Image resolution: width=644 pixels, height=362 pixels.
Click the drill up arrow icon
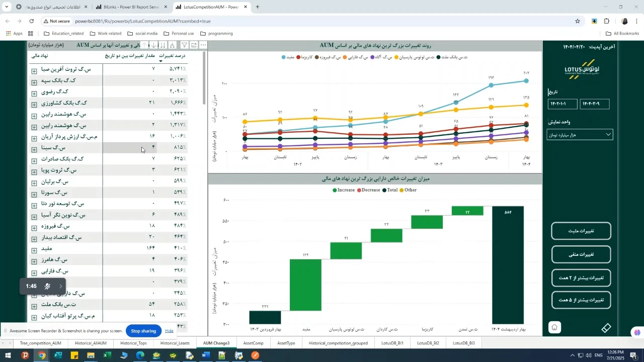coord(144,45)
